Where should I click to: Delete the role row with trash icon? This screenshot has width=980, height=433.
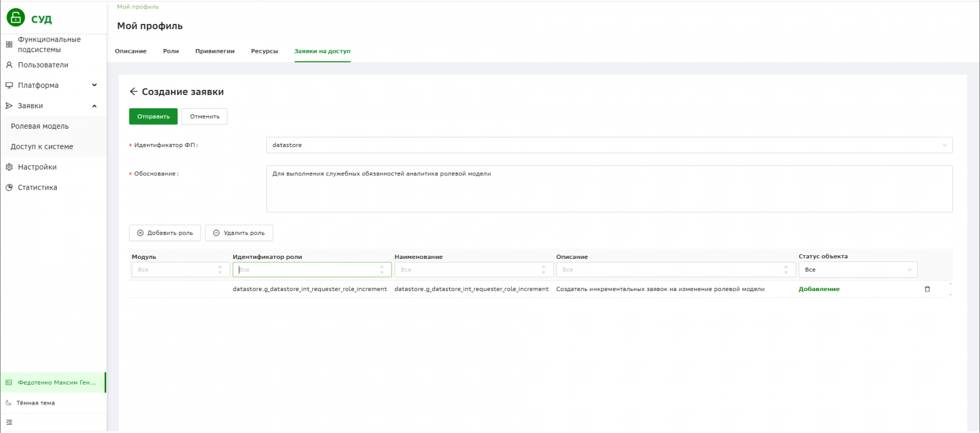[x=927, y=289]
